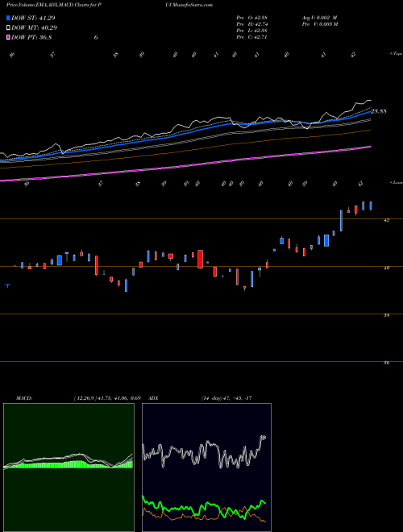This screenshot has width=403, height=532.
Task: Select the 'DOW MT: 40.29' legend text
Action: 35,28
